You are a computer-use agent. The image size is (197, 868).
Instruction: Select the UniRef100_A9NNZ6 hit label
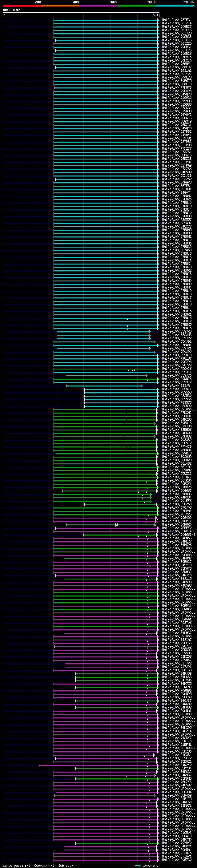pyautogui.click(x=177, y=379)
